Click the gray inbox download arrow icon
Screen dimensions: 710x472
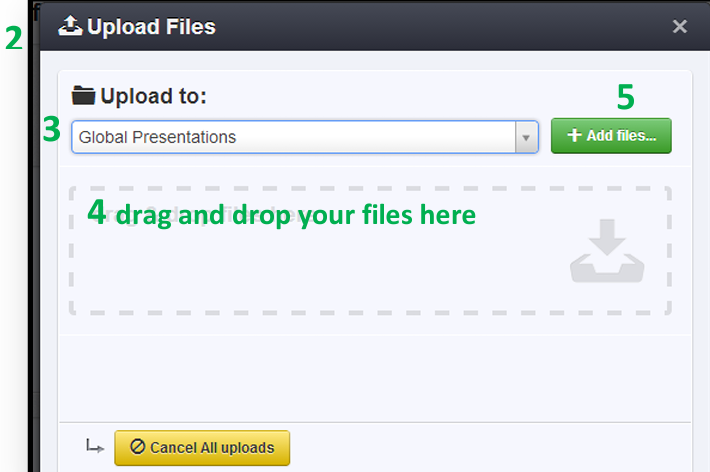pos(607,251)
